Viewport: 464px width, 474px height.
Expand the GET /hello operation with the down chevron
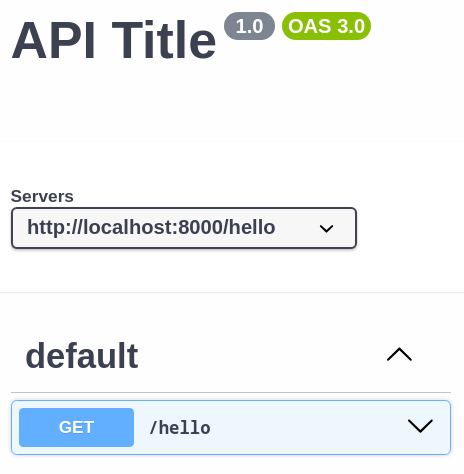tap(420, 426)
